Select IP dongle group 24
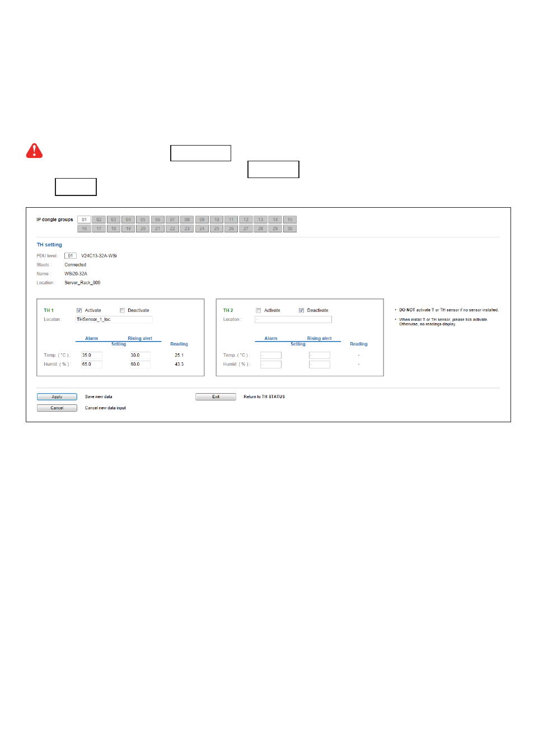Screen dimensions: 534x756 click(202, 228)
